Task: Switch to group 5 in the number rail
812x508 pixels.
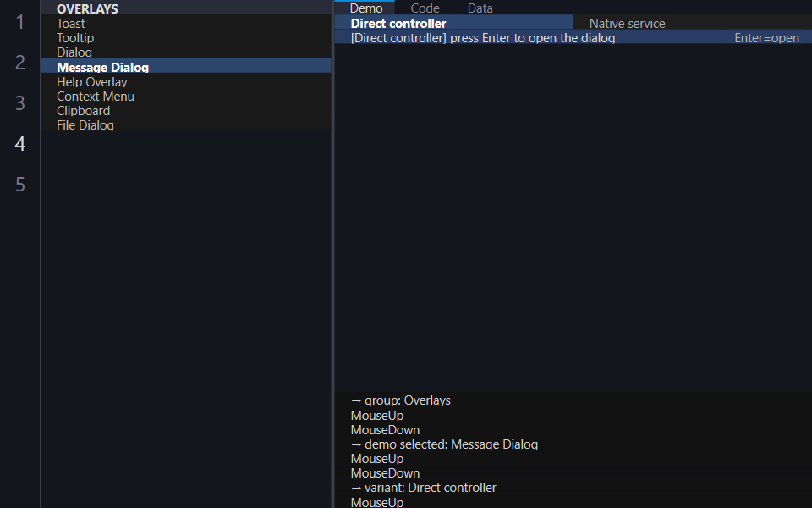Action: coord(20,185)
